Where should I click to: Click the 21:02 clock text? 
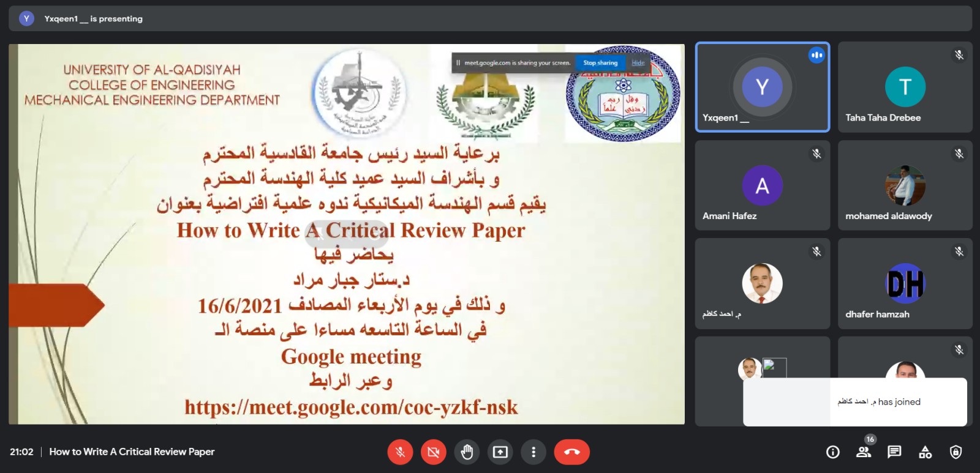point(21,452)
